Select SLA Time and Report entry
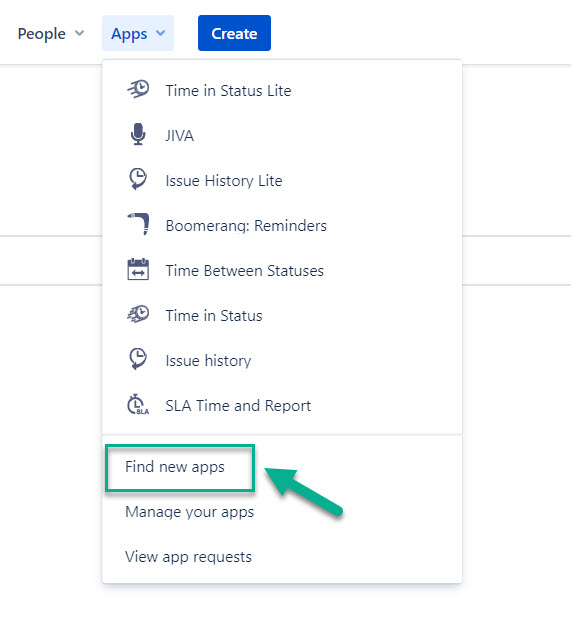This screenshot has width=571, height=637. coord(282,406)
